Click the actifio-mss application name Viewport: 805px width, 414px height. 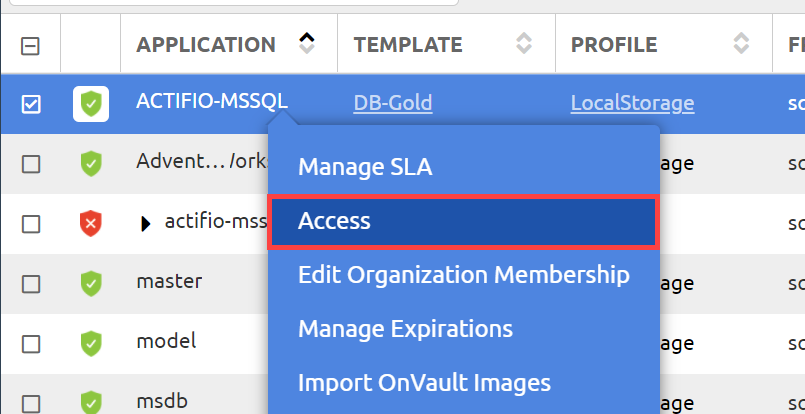(x=216, y=221)
